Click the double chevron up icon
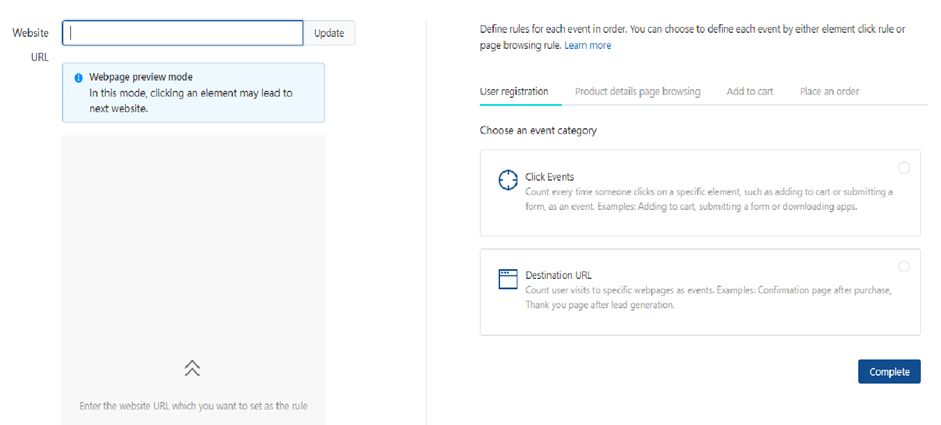Image resolution: width=941 pixels, height=425 pixels. [x=193, y=368]
